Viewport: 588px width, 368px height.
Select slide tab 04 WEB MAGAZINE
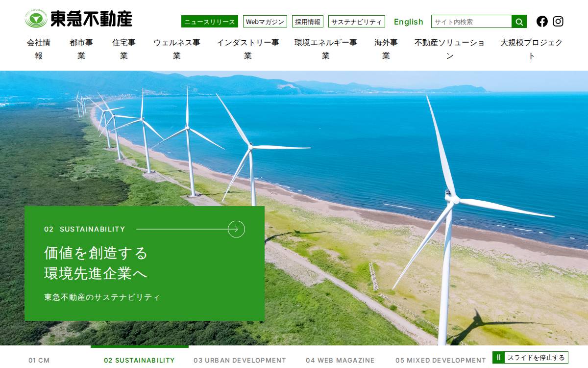point(340,360)
